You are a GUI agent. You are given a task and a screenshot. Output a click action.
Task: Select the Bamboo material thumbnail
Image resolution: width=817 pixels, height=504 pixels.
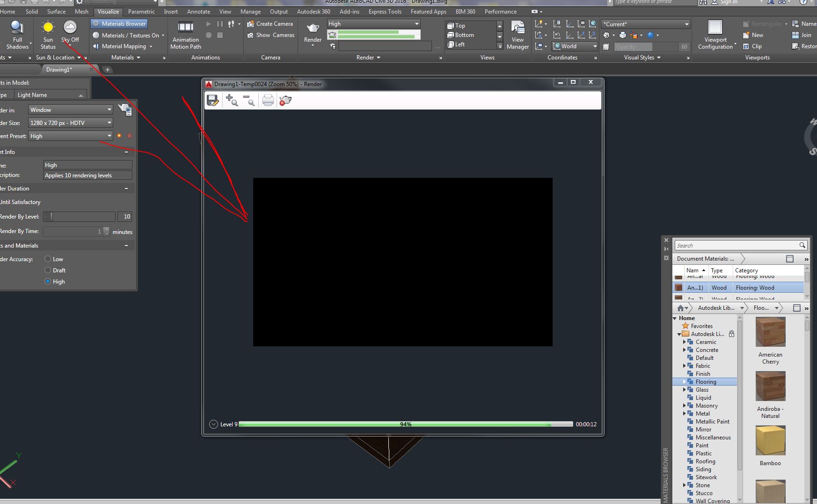770,440
